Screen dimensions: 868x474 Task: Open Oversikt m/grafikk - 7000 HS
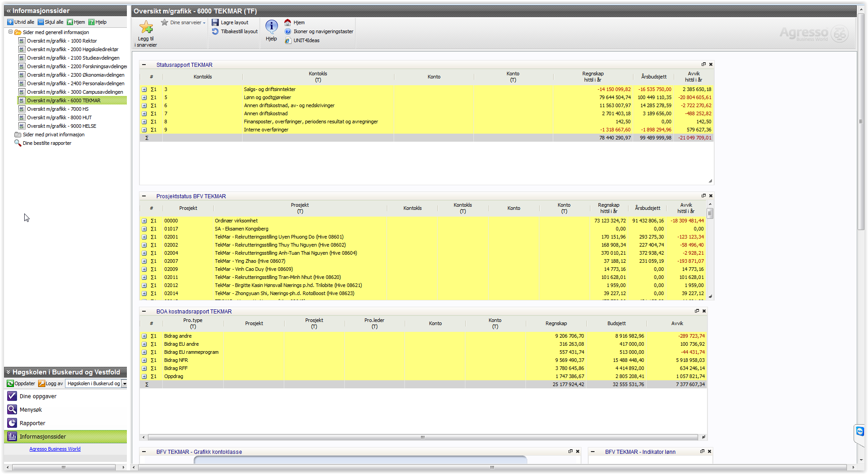58,109
